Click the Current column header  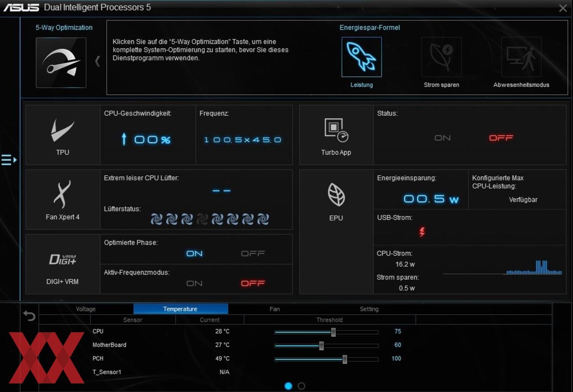click(x=209, y=320)
